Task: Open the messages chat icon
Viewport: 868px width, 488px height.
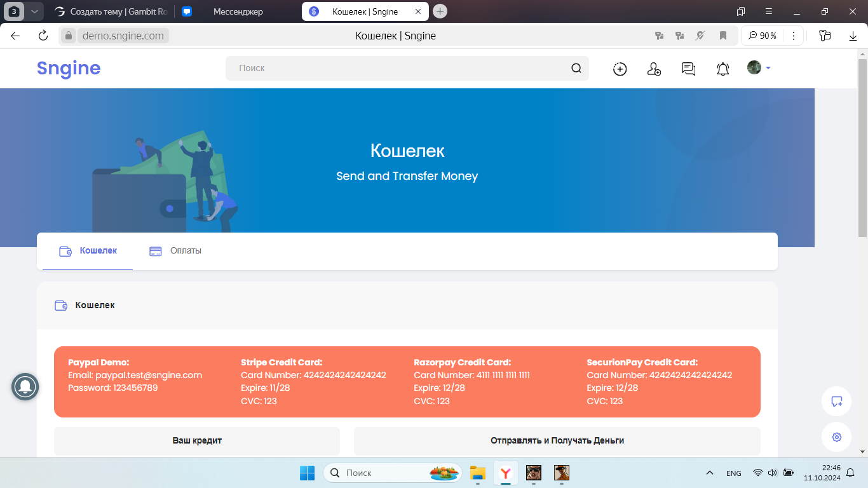Action: (688, 69)
